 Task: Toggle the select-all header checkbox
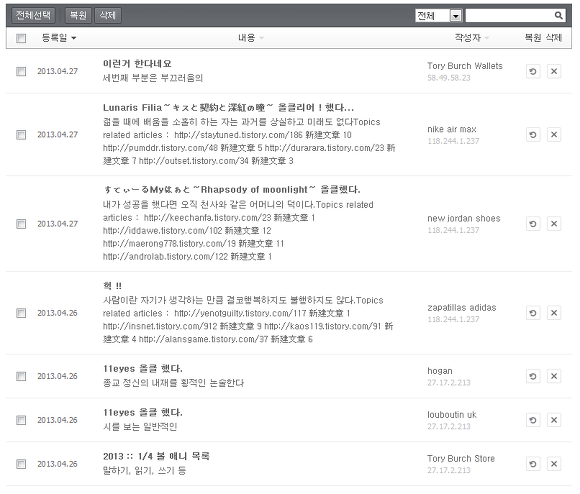point(21,38)
